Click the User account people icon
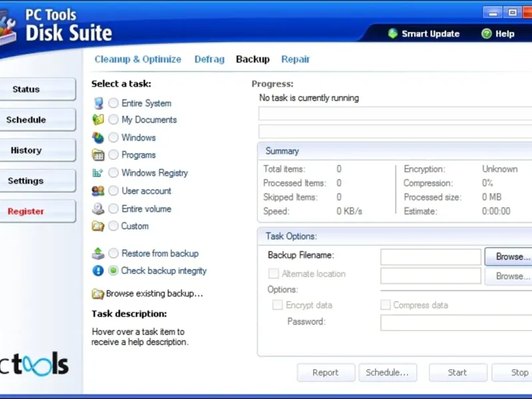The width and height of the screenshot is (532, 399). click(x=98, y=191)
